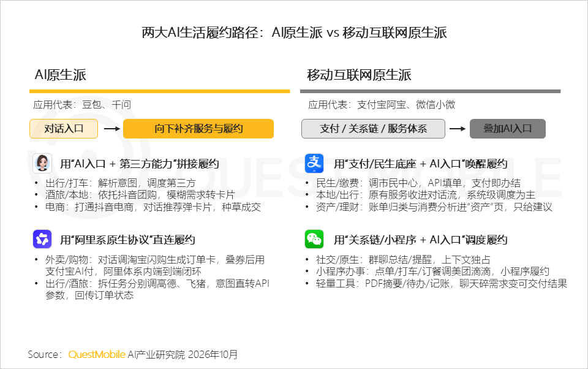Click AI产业研究院 2026年10月 text

183,354
